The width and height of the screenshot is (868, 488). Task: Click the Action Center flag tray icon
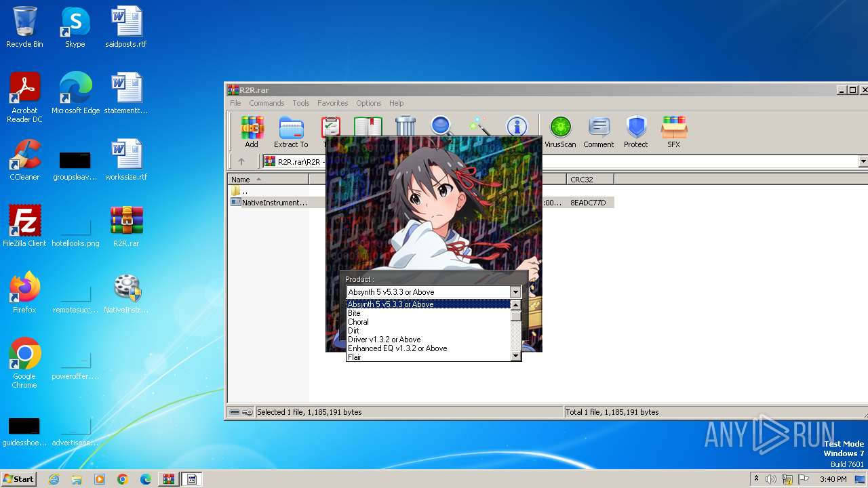tap(802, 479)
